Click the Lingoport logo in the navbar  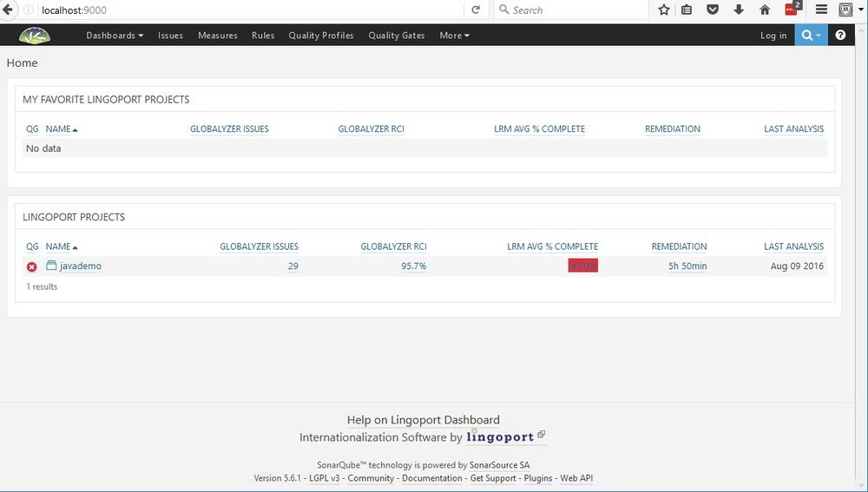35,36
